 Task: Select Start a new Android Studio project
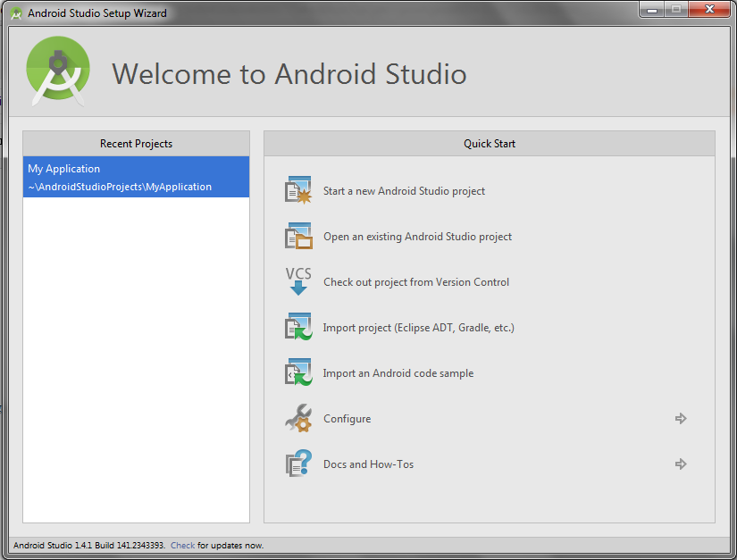[x=403, y=190]
